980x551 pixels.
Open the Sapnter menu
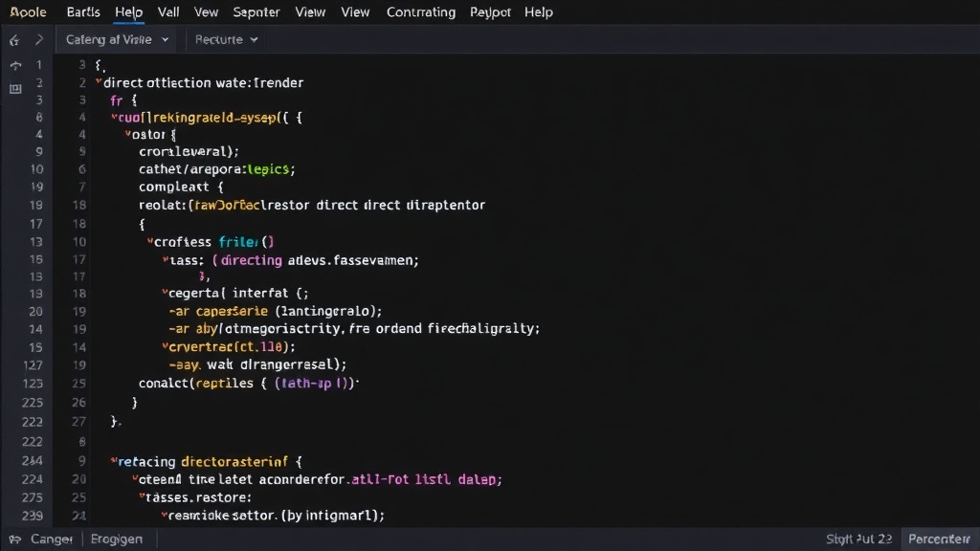coord(256,11)
